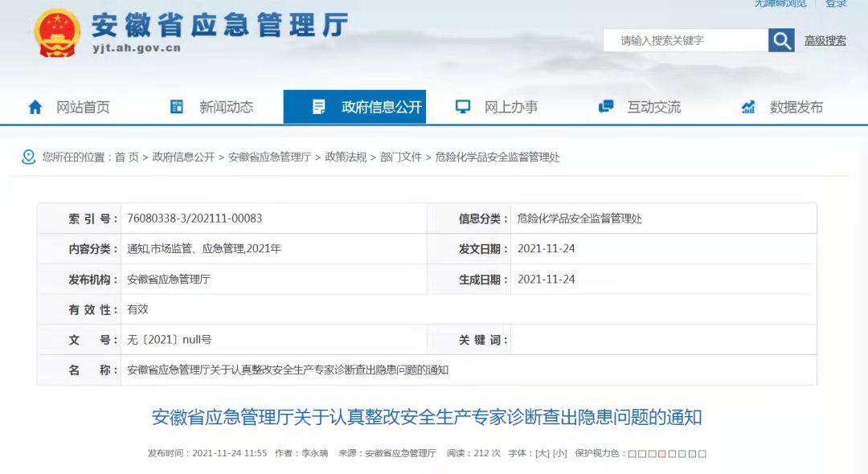Click the 登录 login link

pyautogui.click(x=836, y=4)
